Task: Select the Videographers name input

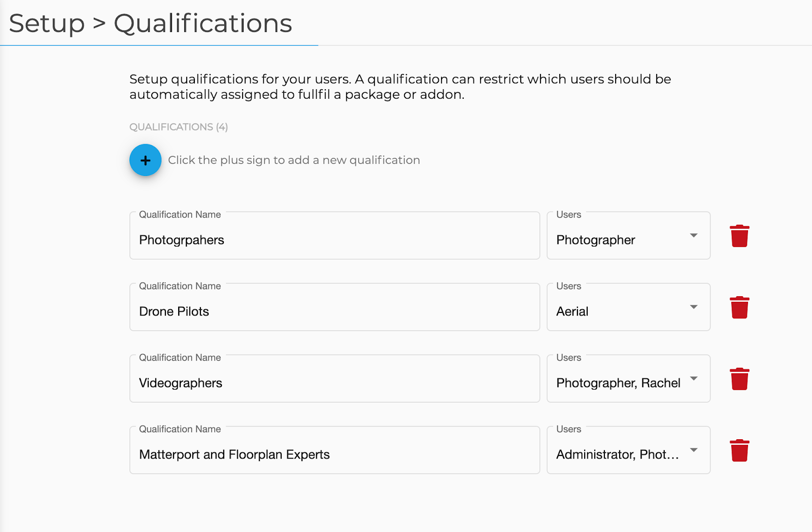Action: click(x=334, y=379)
